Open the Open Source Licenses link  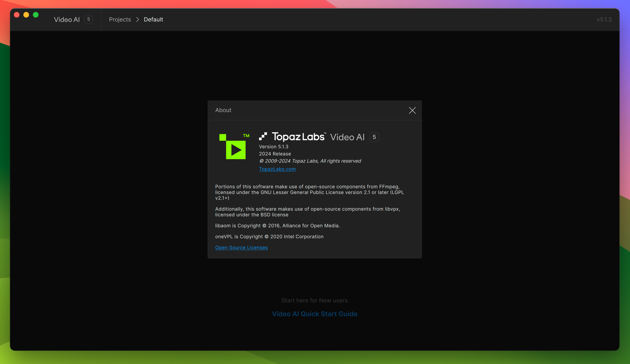[241, 247]
